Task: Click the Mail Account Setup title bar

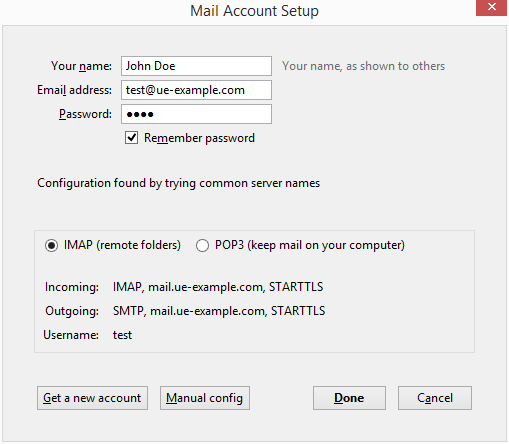Action: [x=254, y=11]
